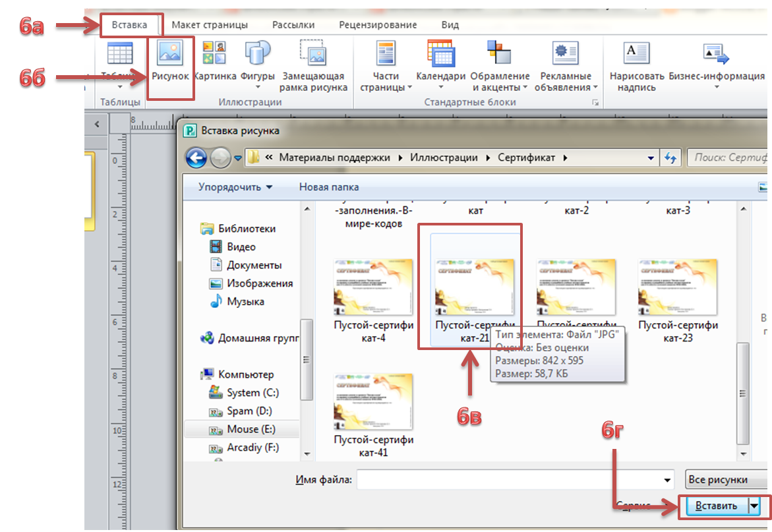Open the Упорядочить menu
Screen dimensions: 772x532
pos(235,187)
